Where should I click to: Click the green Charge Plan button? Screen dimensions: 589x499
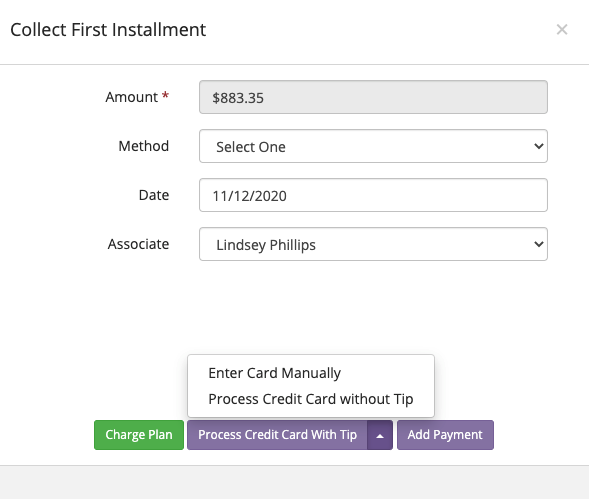(x=139, y=435)
